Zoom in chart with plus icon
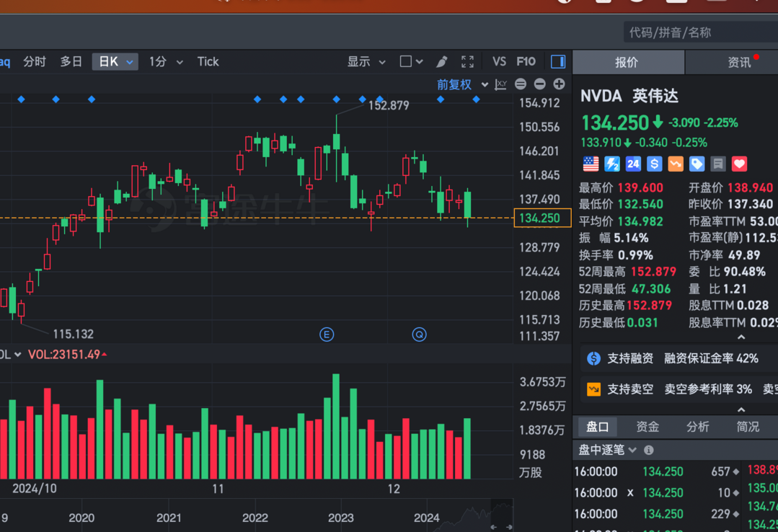 tap(560, 84)
